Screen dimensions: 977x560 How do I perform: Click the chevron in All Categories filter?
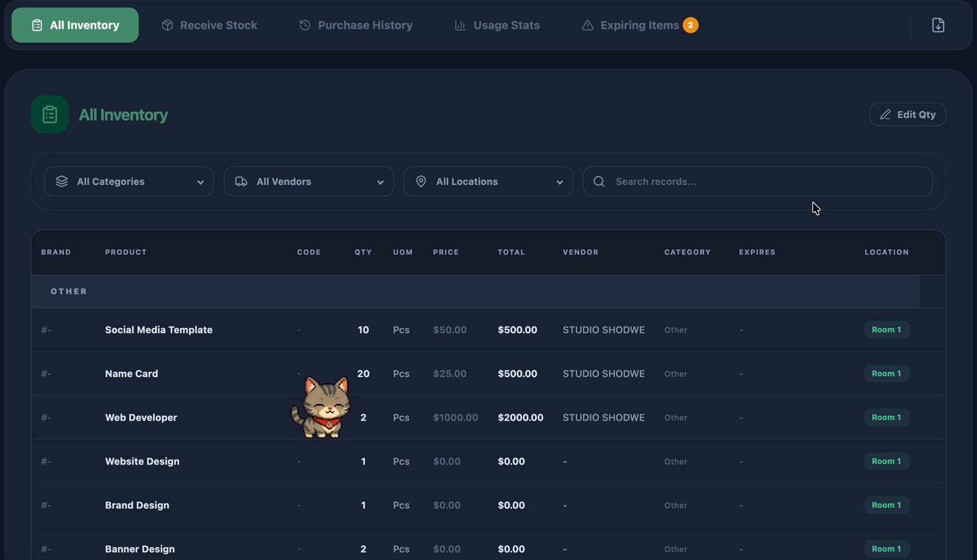point(200,182)
